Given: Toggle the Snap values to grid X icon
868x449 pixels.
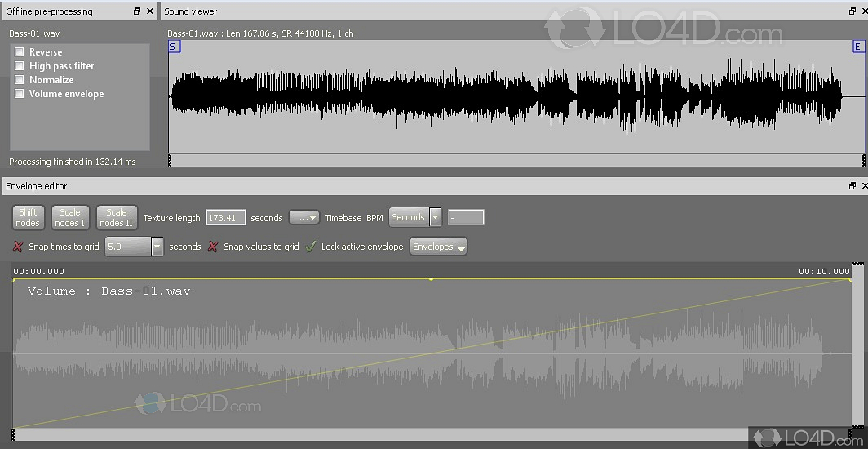Looking at the screenshot, I should (213, 247).
